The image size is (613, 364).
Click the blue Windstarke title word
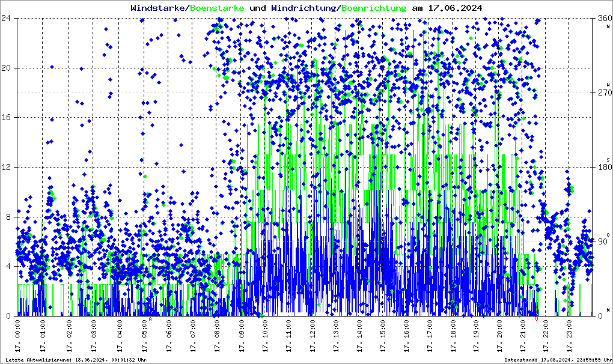[159, 8]
